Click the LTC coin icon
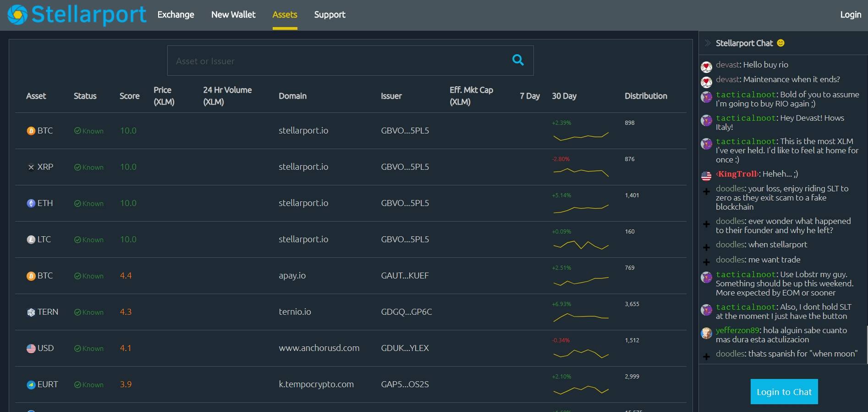Viewport: 868px width, 412px height. tap(31, 239)
